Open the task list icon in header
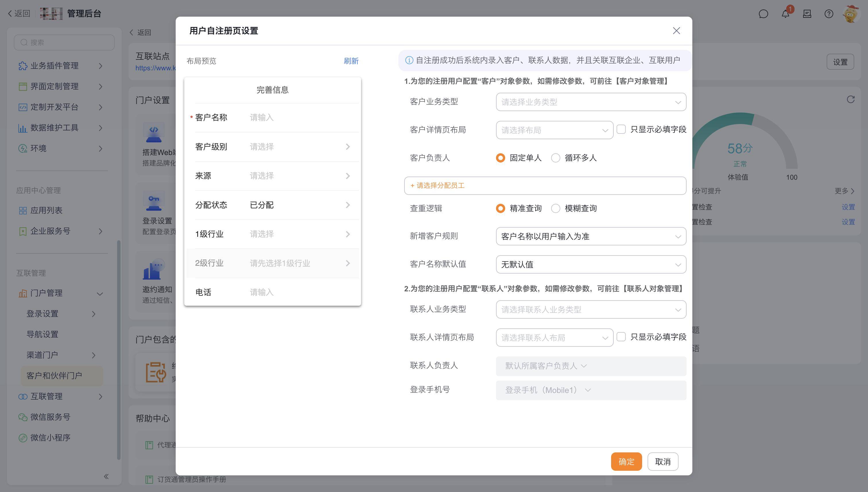 point(807,14)
